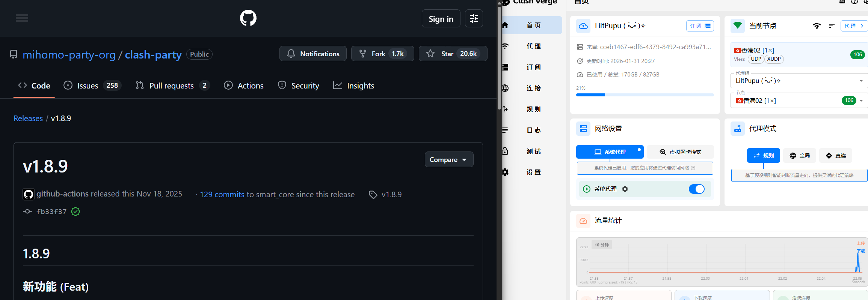Open the appearance settings sliders icon
This screenshot has height=300, width=868.
474,18
